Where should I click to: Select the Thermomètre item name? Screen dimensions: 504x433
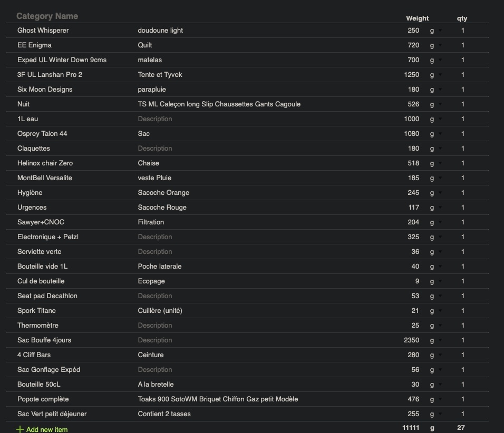(38, 326)
